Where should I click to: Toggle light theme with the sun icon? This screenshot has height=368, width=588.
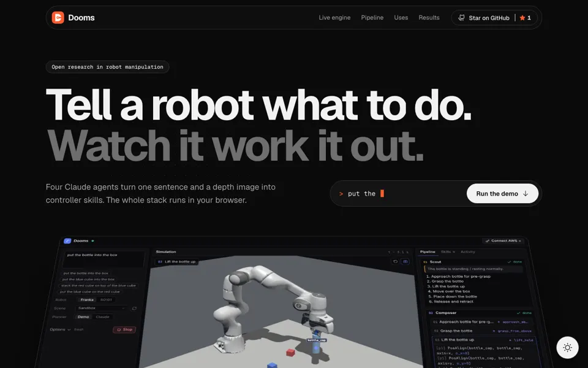pyautogui.click(x=567, y=347)
